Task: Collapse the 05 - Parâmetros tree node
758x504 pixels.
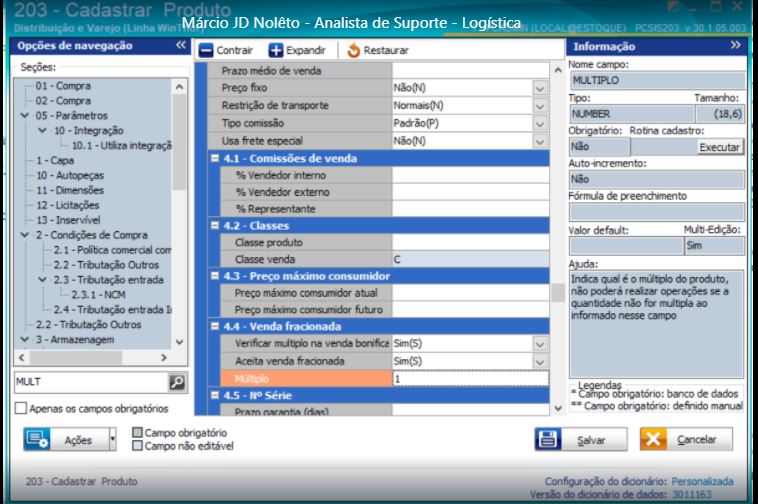Action: pos(25,115)
